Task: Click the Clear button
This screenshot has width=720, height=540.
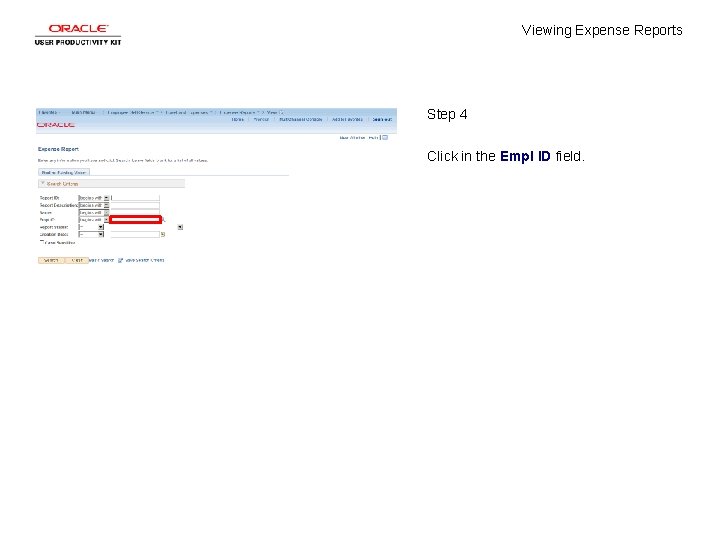Action: point(77,260)
